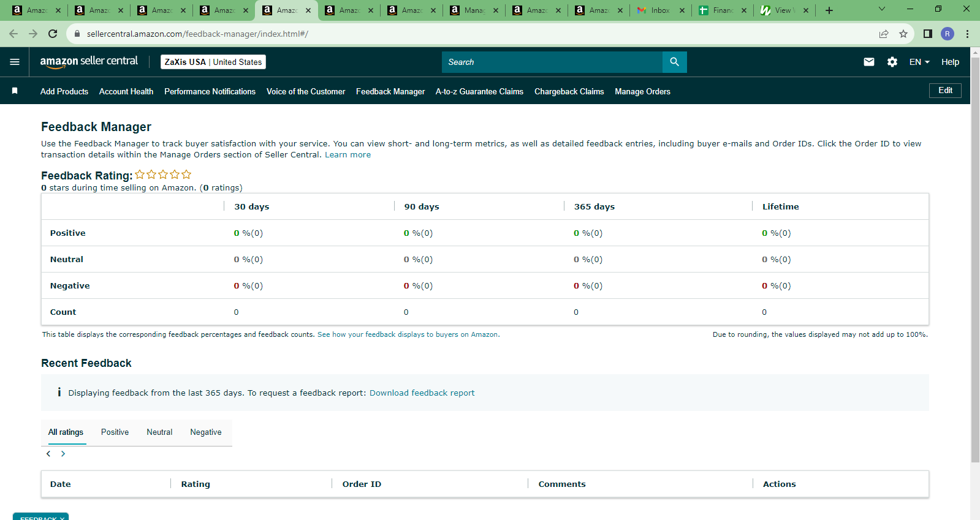Click the 365 days column header

(594, 206)
